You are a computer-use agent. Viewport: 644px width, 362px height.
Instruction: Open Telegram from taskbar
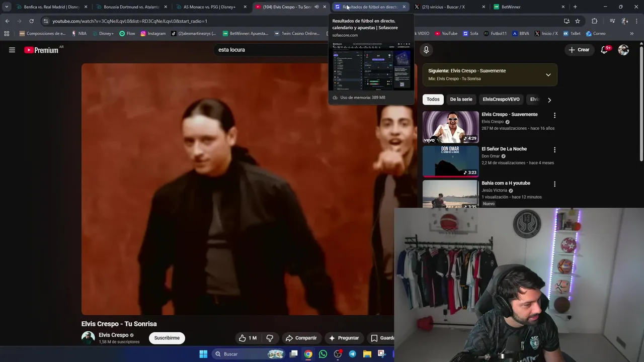(x=352, y=354)
